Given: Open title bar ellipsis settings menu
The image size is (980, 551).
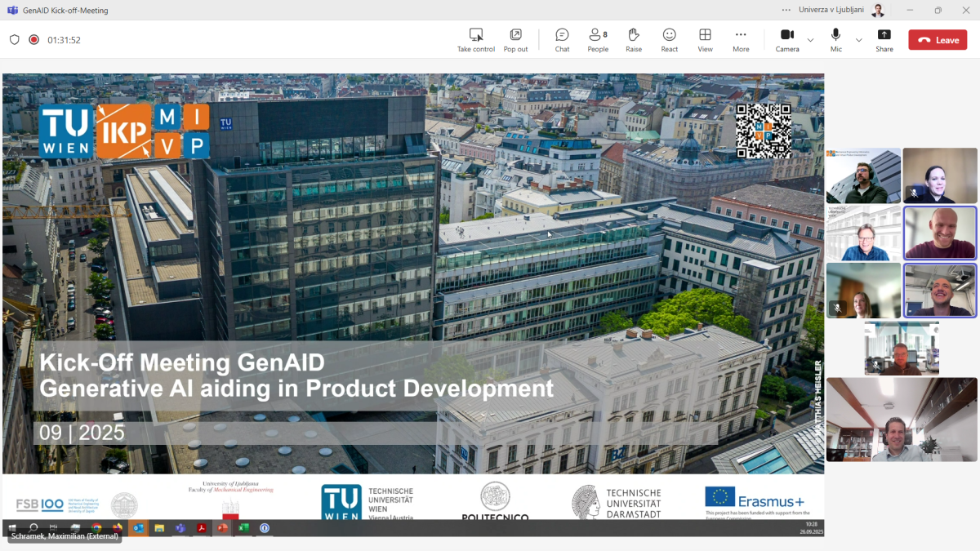Looking at the screenshot, I should (x=786, y=11).
